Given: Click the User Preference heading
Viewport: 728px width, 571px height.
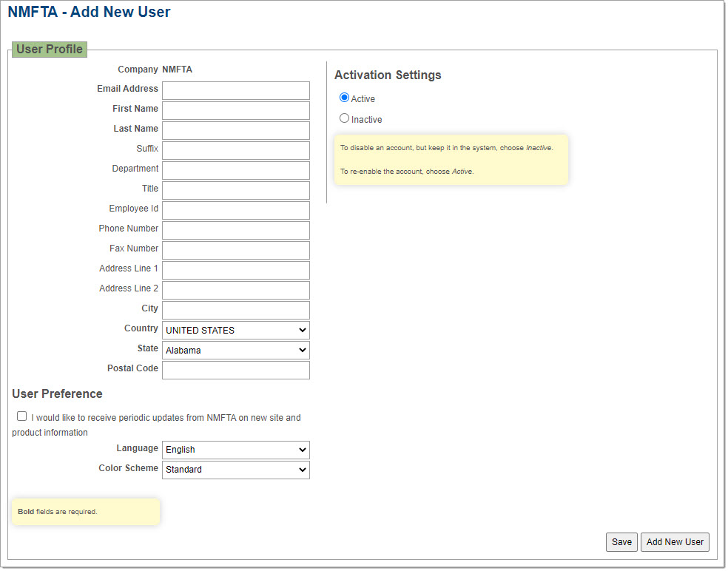Looking at the screenshot, I should [x=57, y=394].
